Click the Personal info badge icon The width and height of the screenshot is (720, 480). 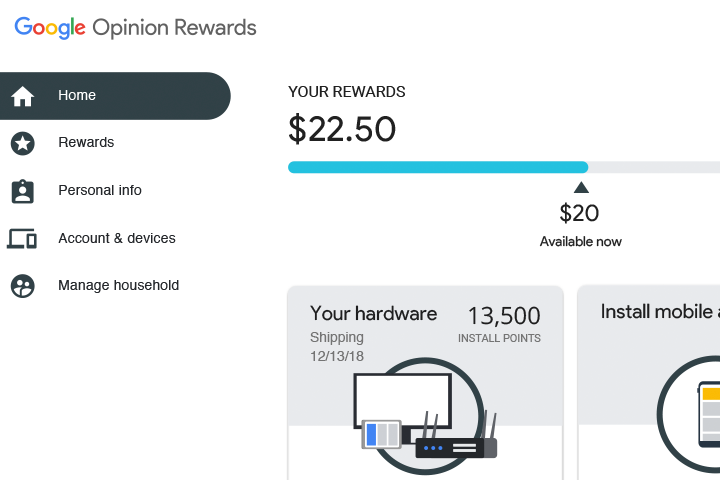click(22, 191)
